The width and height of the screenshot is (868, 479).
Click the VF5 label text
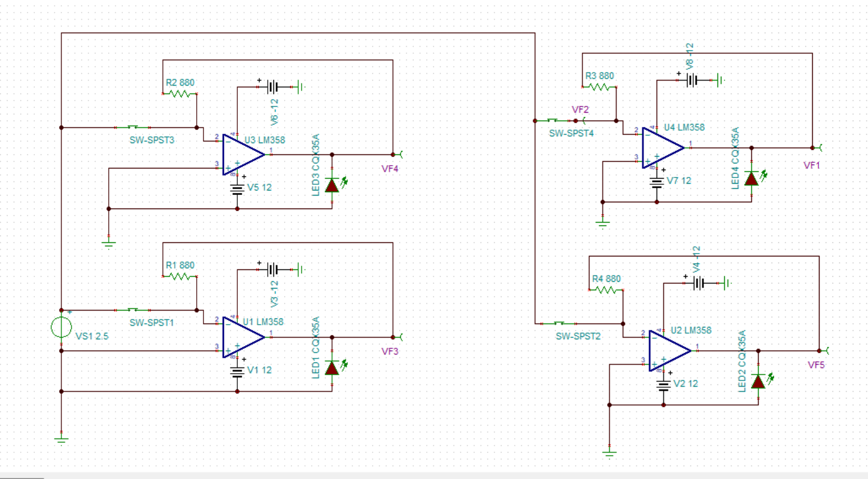(x=816, y=365)
